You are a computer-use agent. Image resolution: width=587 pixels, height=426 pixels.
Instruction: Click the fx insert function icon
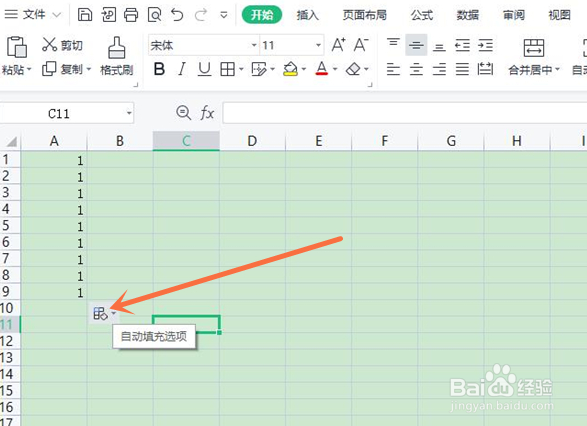pos(207,113)
